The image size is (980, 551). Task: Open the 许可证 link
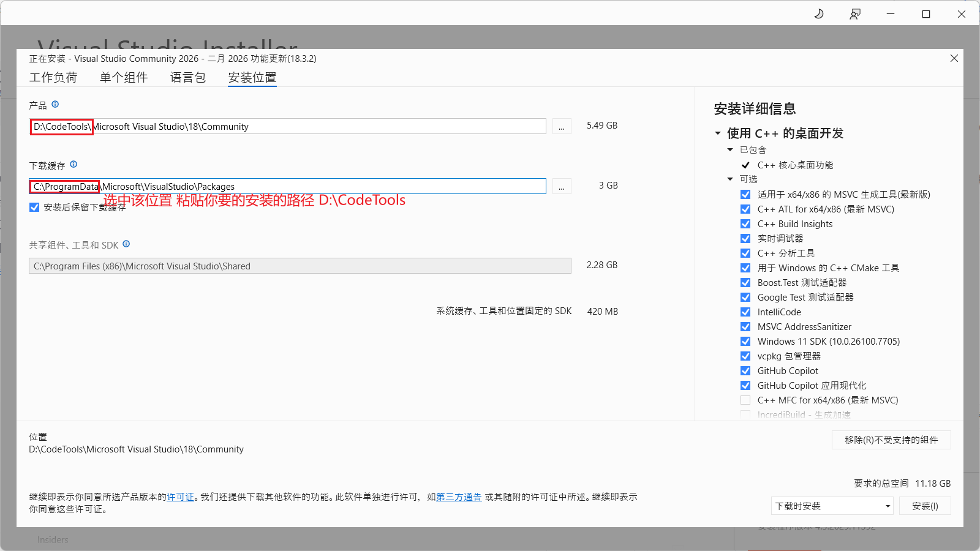[181, 497]
